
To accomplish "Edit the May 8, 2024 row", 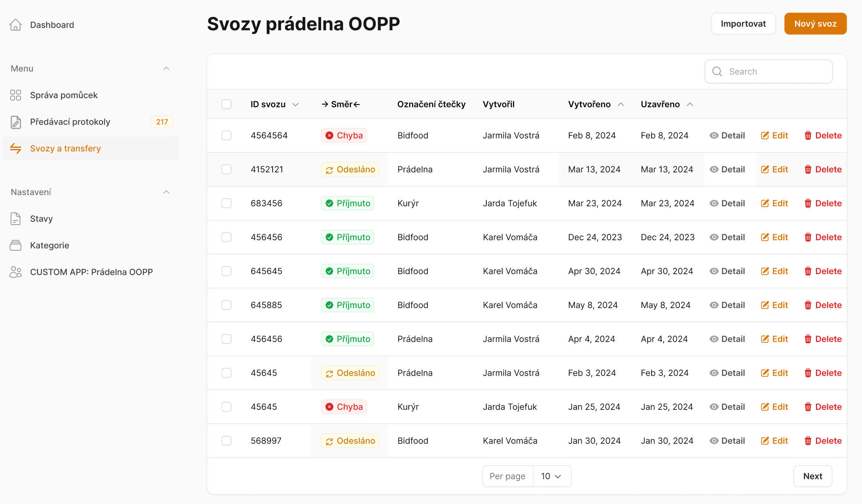I will (x=774, y=305).
